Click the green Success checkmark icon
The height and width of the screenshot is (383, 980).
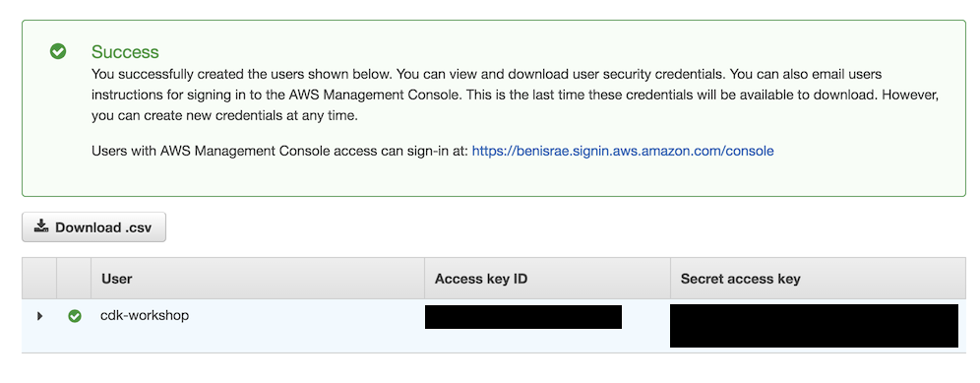(58, 51)
